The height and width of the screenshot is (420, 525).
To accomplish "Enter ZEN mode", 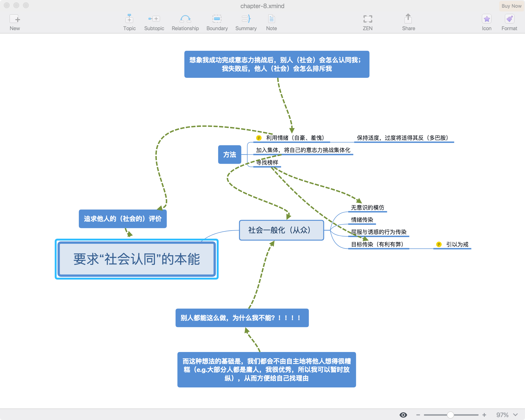I will pos(367,19).
